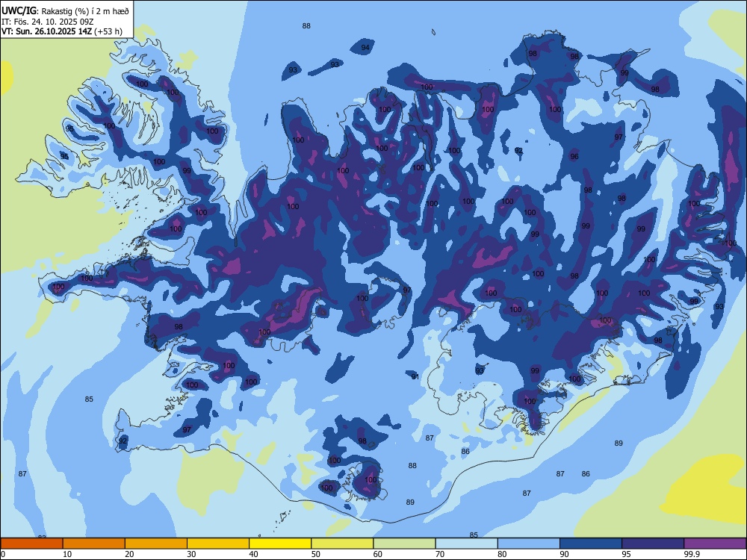Click the 40–50% bright yellow legend swatch
This screenshot has width=747, height=560.
click(x=280, y=544)
